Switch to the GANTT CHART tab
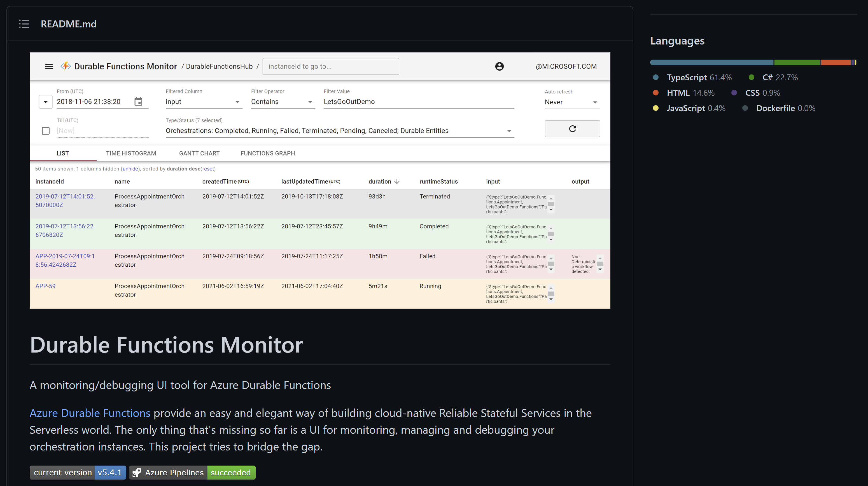Image resolution: width=868 pixels, height=486 pixels. 199,153
